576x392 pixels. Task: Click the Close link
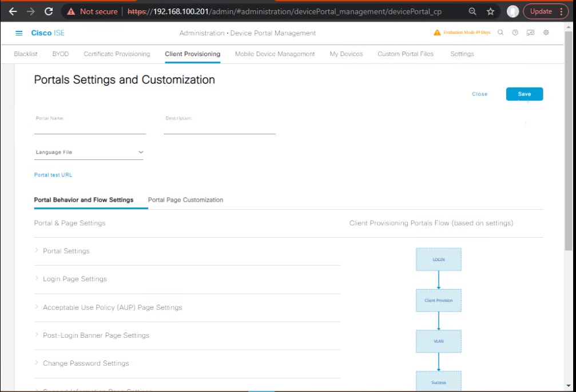pos(480,94)
